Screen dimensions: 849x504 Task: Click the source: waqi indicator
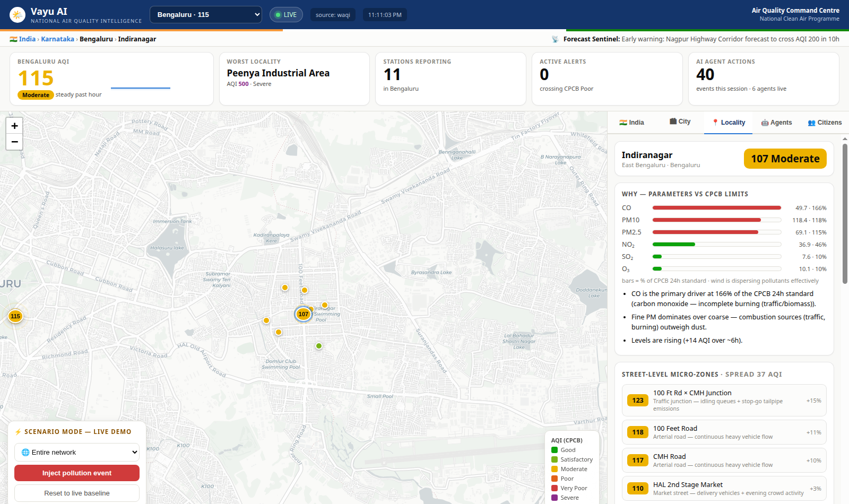(333, 15)
